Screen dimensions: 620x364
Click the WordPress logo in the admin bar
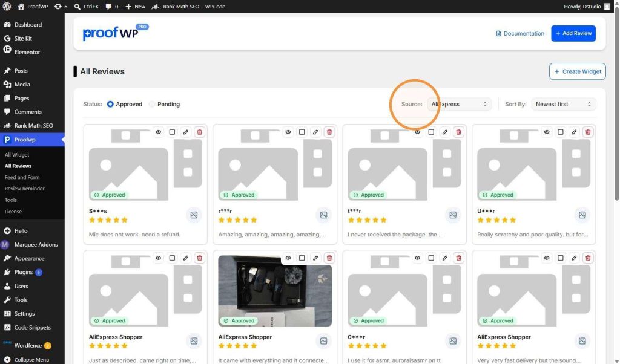click(x=7, y=6)
